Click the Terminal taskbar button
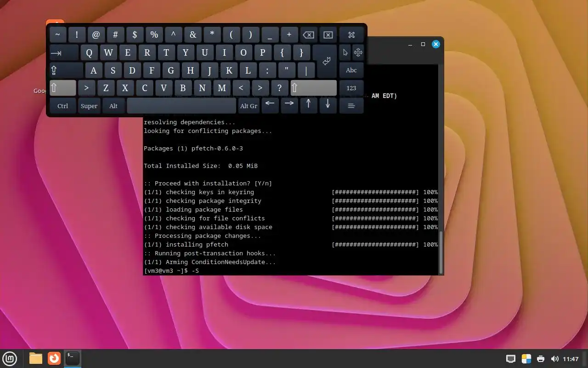This screenshot has height=368, width=588. click(73, 358)
